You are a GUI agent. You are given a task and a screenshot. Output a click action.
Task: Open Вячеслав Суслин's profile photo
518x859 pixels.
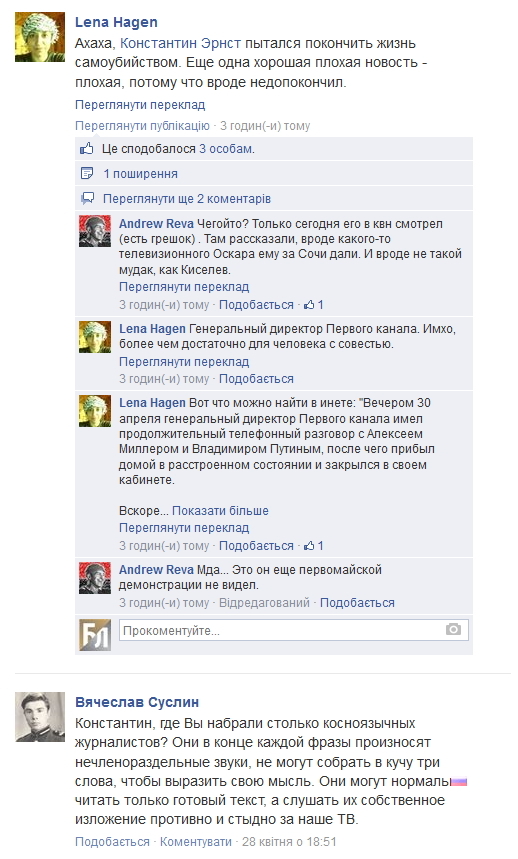pos(40,717)
